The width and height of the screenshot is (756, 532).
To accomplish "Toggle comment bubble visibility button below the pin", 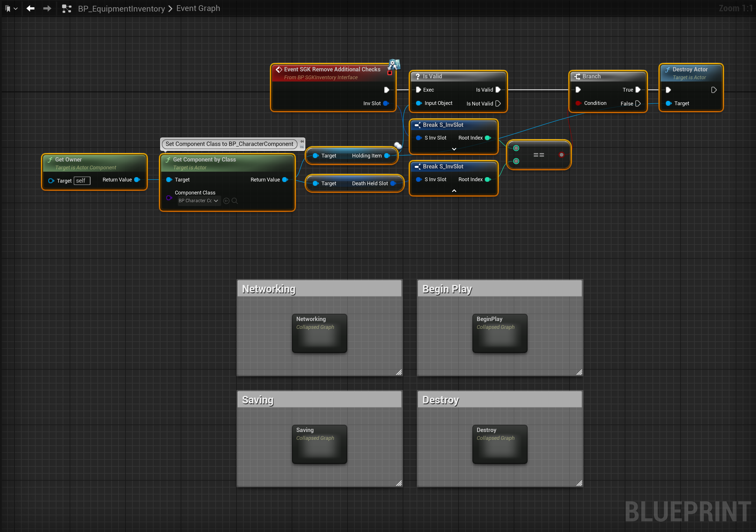I will tap(302, 147).
